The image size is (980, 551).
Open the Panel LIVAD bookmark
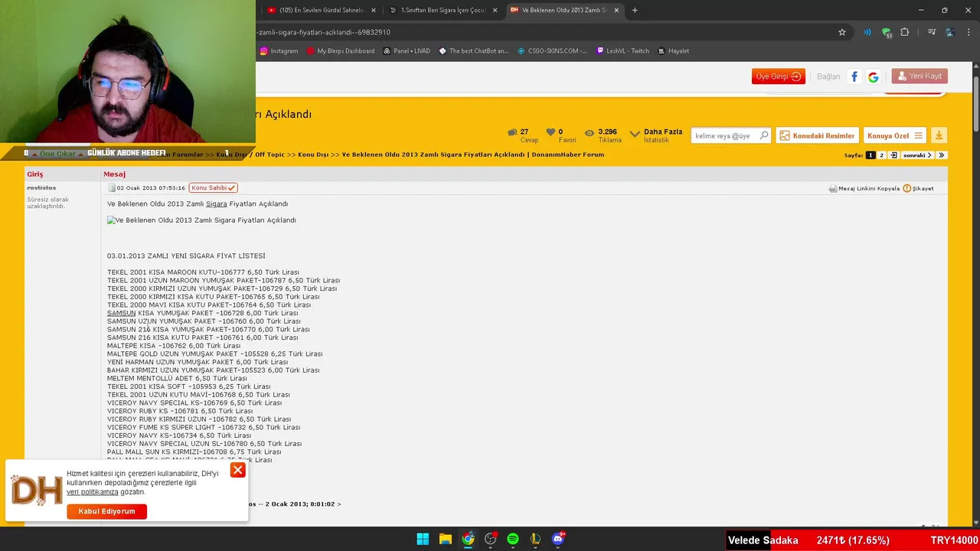click(x=407, y=51)
